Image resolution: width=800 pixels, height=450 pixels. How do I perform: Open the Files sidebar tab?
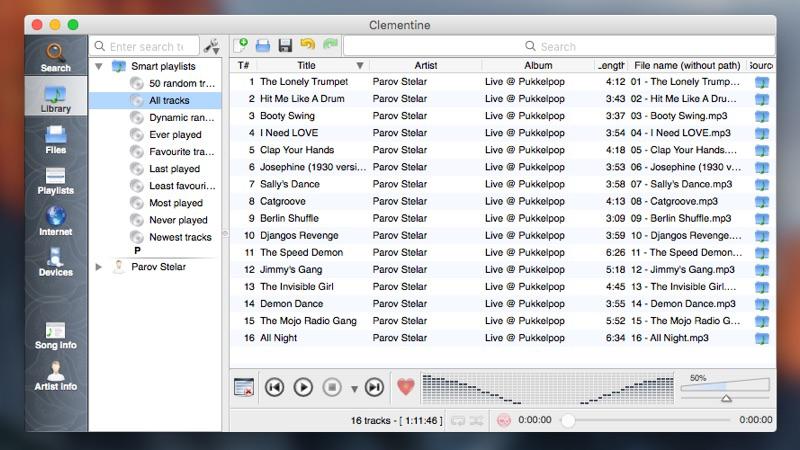pos(55,139)
